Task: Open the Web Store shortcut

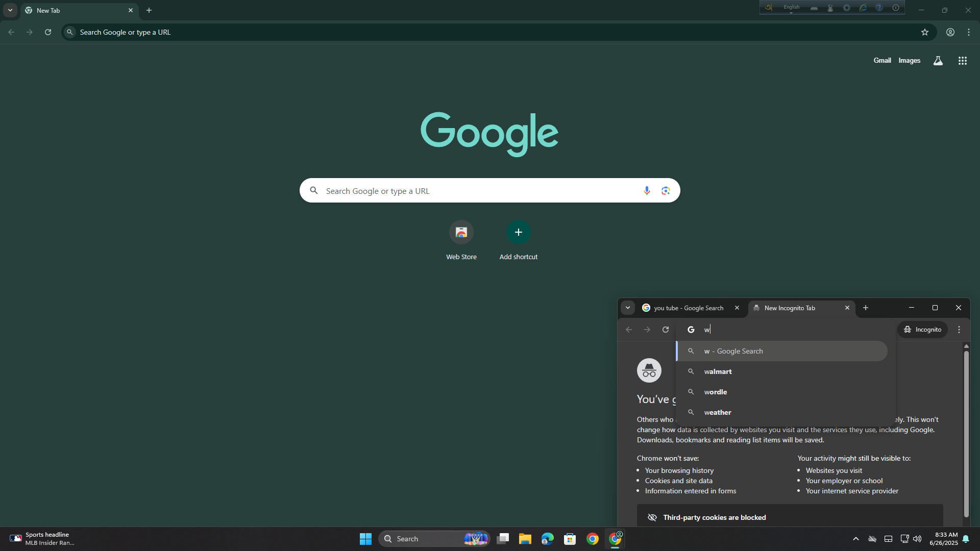Action: [x=461, y=241]
